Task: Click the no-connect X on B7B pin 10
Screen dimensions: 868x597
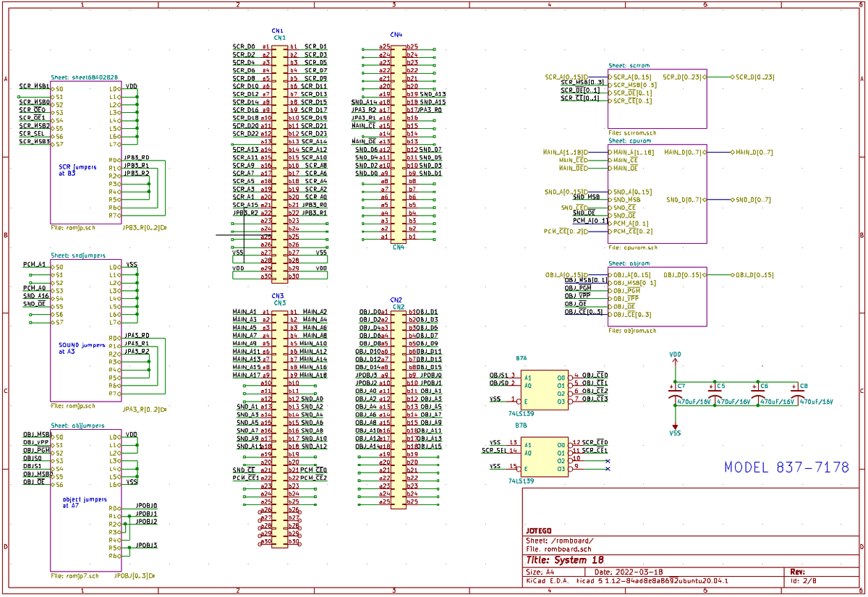Action: [608, 461]
